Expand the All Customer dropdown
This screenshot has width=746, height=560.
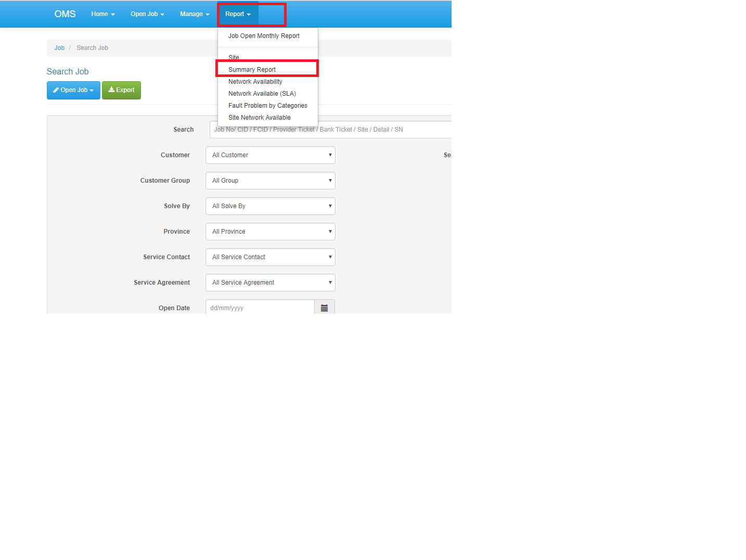point(271,155)
